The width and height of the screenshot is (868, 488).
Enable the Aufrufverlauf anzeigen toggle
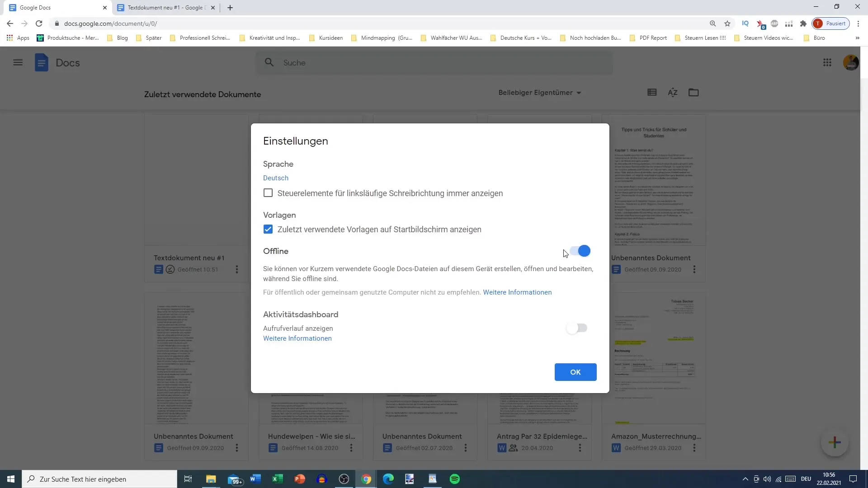point(577,328)
